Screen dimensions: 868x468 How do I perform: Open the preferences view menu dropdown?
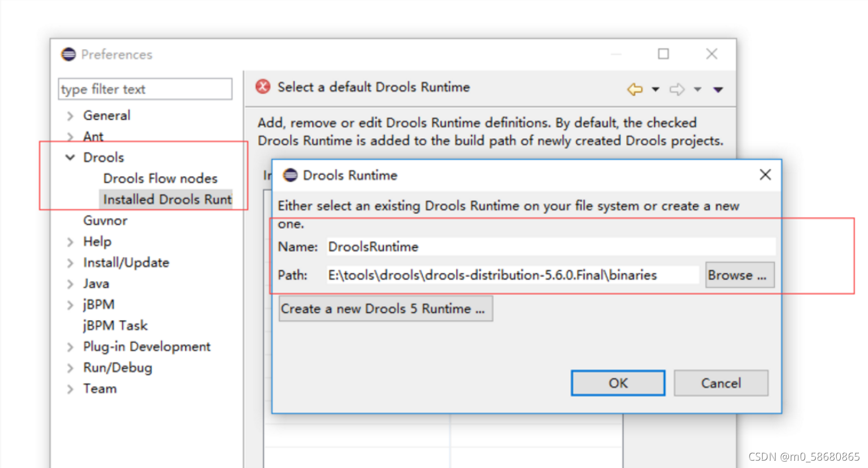click(718, 90)
